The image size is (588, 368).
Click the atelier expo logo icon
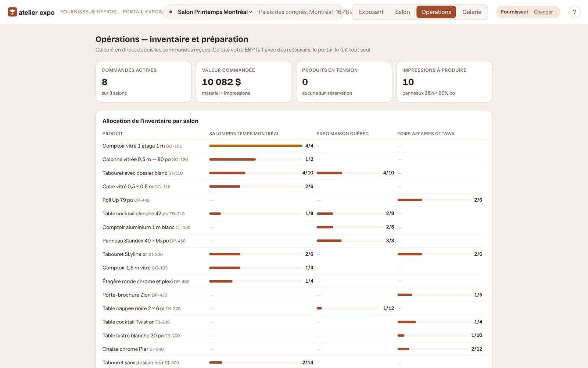(x=12, y=12)
